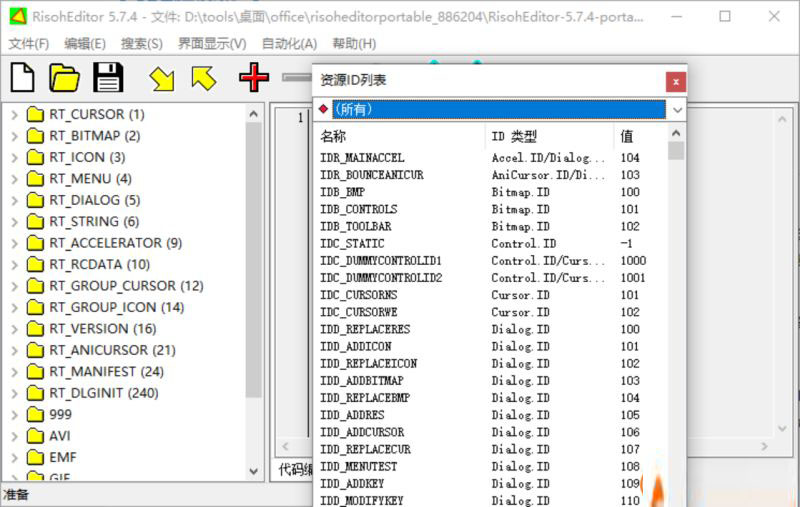Select the IDR_MAINACCEL row
Viewport: 800px width, 507px height.
coord(490,158)
